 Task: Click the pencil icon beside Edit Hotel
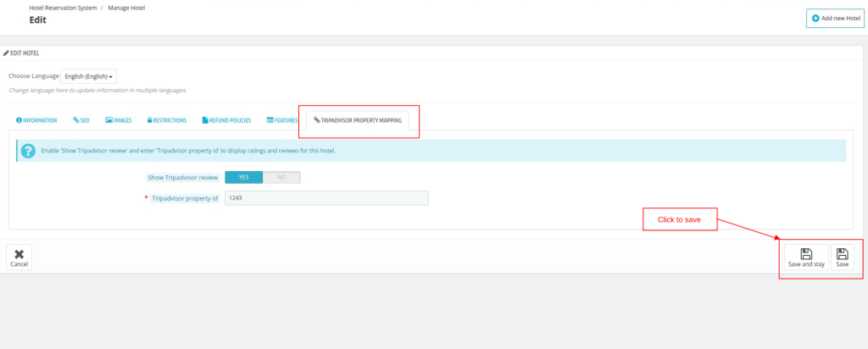[6, 53]
